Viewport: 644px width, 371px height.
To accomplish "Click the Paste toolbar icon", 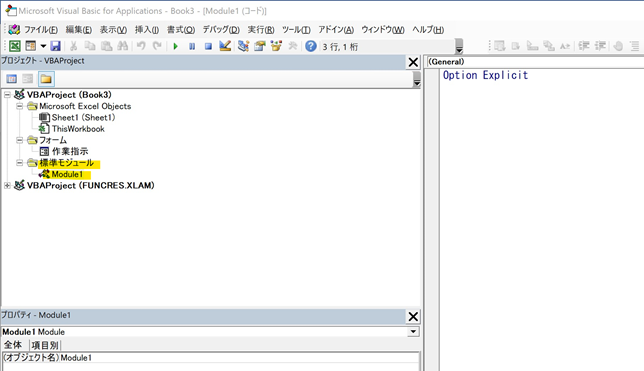I will 106,46.
